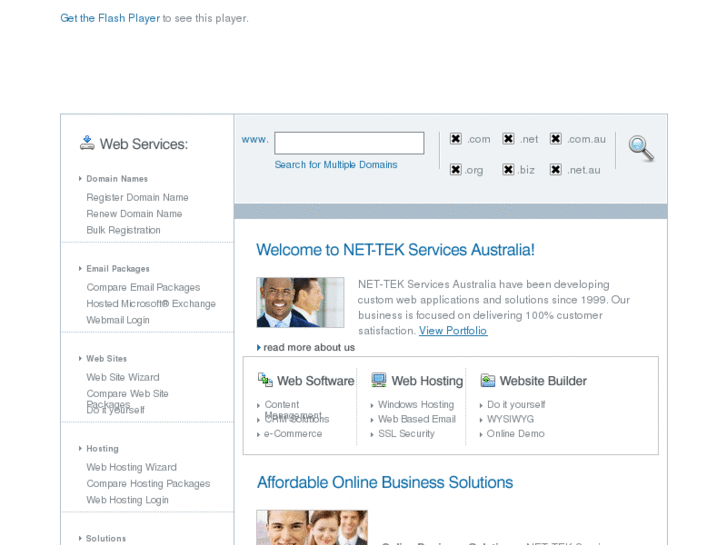Click the Web Software heading

[316, 381]
